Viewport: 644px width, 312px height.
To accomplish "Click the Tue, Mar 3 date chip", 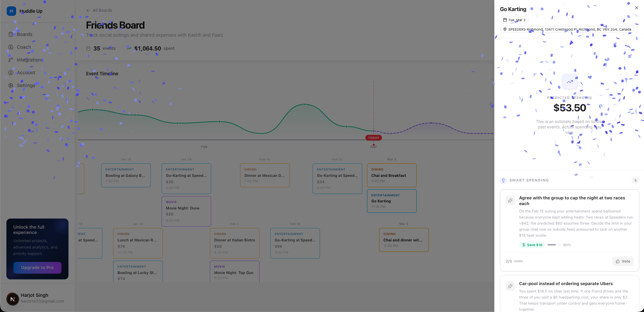I will click(514, 20).
